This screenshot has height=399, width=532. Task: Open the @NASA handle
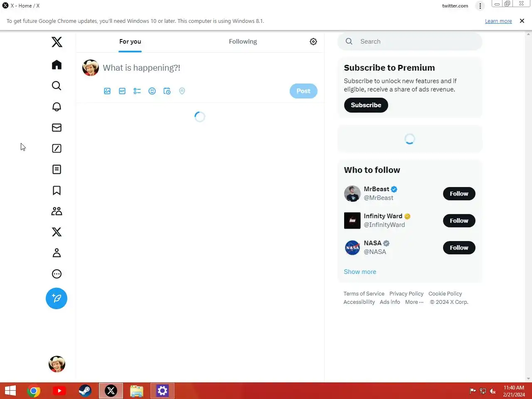[x=375, y=252]
